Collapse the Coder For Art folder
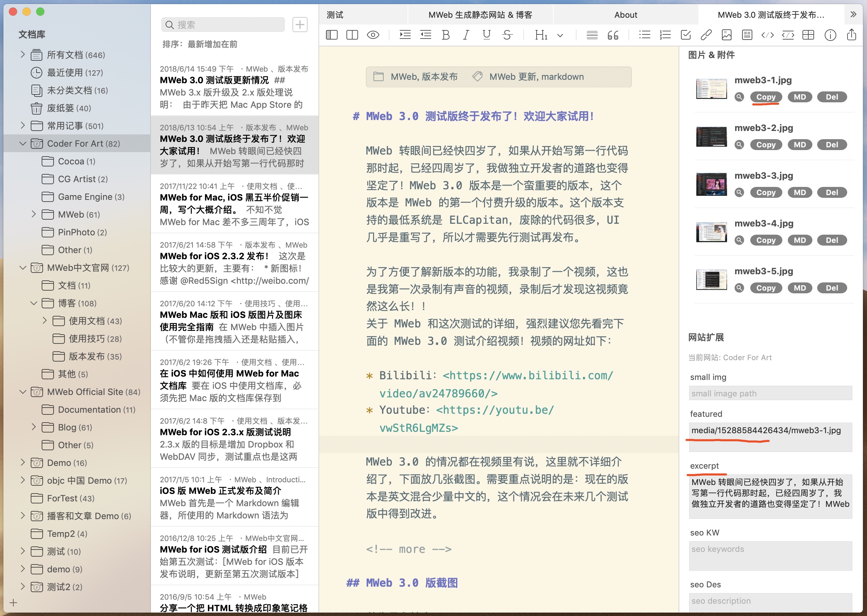The image size is (867, 616). 23,144
